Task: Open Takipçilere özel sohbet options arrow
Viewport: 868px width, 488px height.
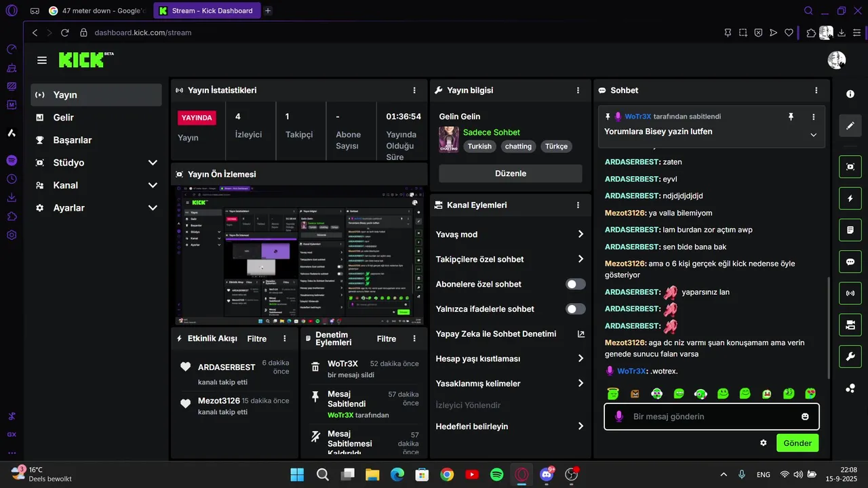Action: (x=580, y=259)
